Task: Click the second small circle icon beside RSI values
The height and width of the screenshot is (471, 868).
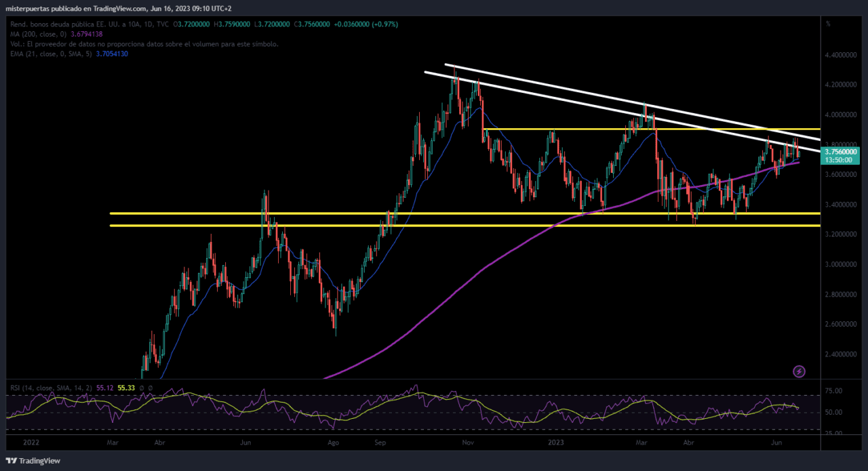Action: [150, 388]
